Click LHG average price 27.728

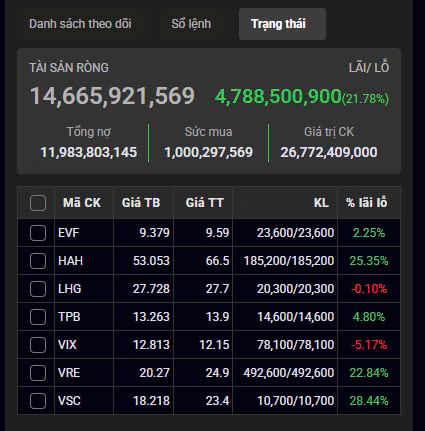[x=151, y=289]
